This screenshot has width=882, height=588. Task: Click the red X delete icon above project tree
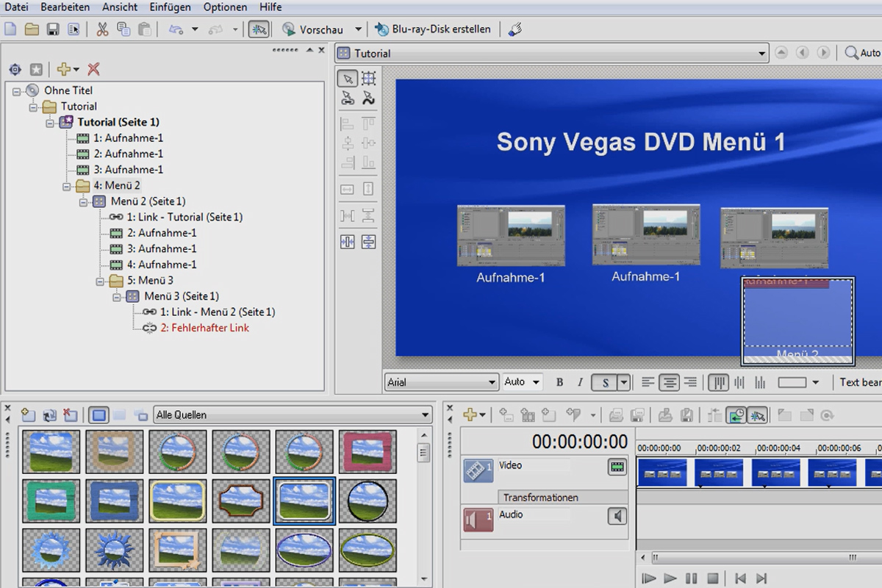click(x=93, y=69)
